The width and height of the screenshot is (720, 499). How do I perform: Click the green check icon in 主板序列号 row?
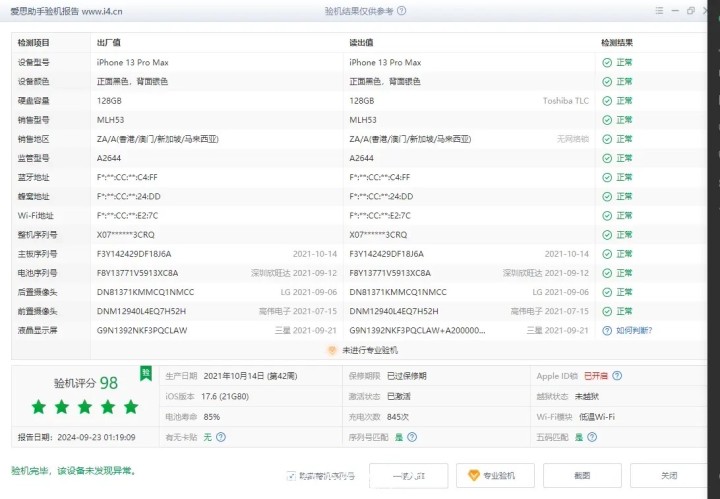coord(607,254)
